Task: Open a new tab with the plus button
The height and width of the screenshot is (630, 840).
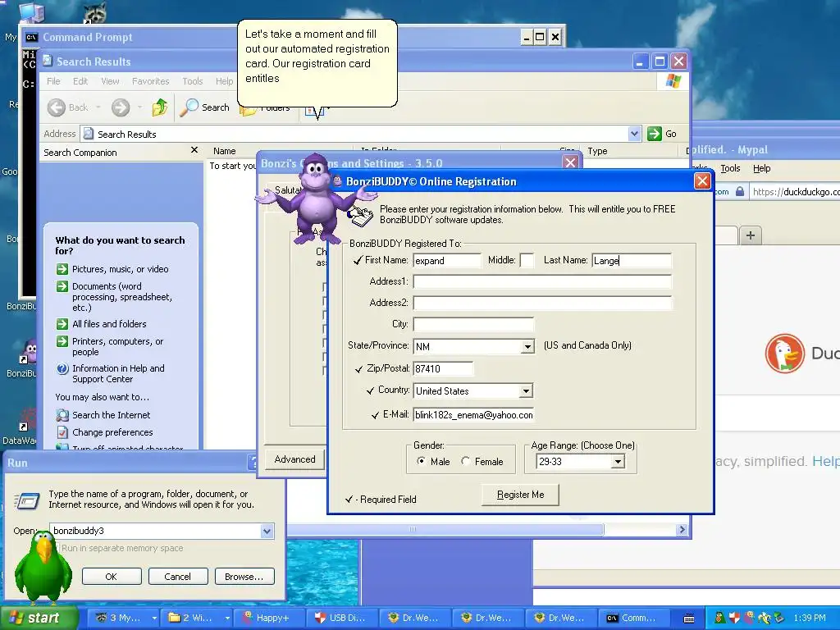Action: click(751, 235)
